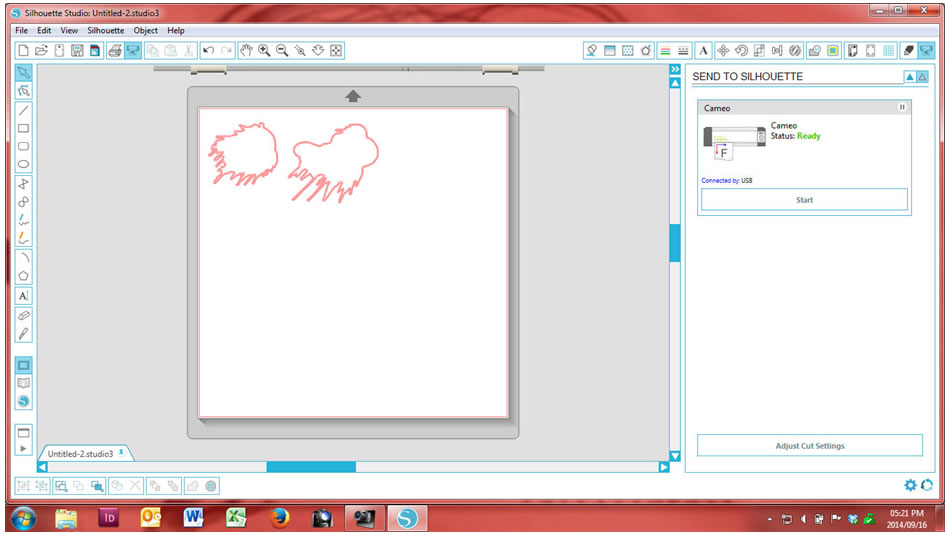Click the Windows Start orb
949x534 pixels.
click(x=23, y=518)
